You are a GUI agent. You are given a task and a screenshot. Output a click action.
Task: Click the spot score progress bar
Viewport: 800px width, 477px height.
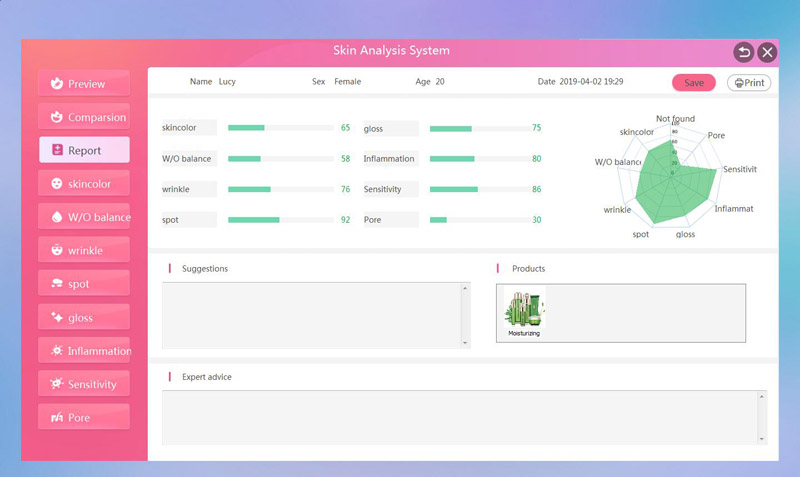(280, 219)
